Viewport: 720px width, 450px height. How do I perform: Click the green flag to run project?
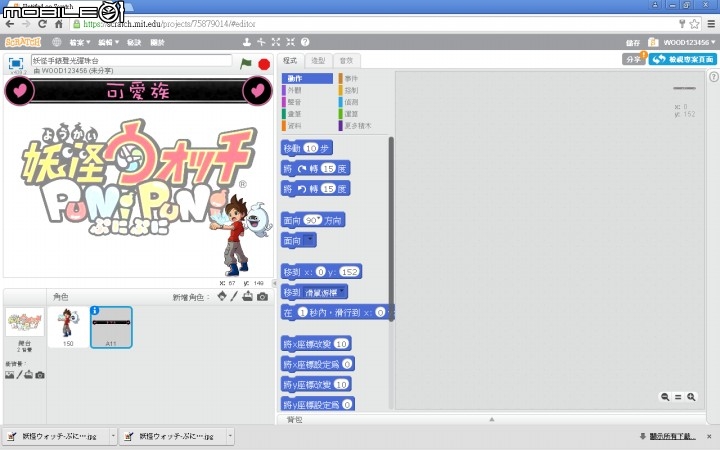click(246, 63)
